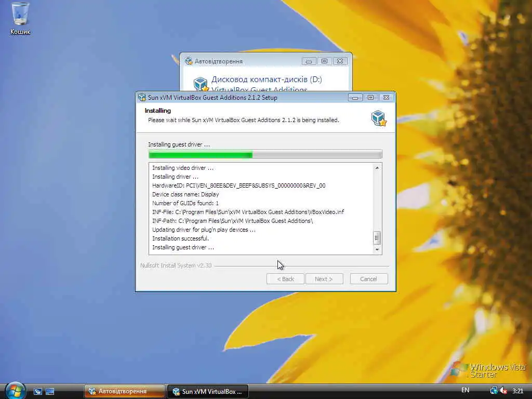Click the log scrollbar down arrow
The image size is (532, 399).
click(x=377, y=249)
